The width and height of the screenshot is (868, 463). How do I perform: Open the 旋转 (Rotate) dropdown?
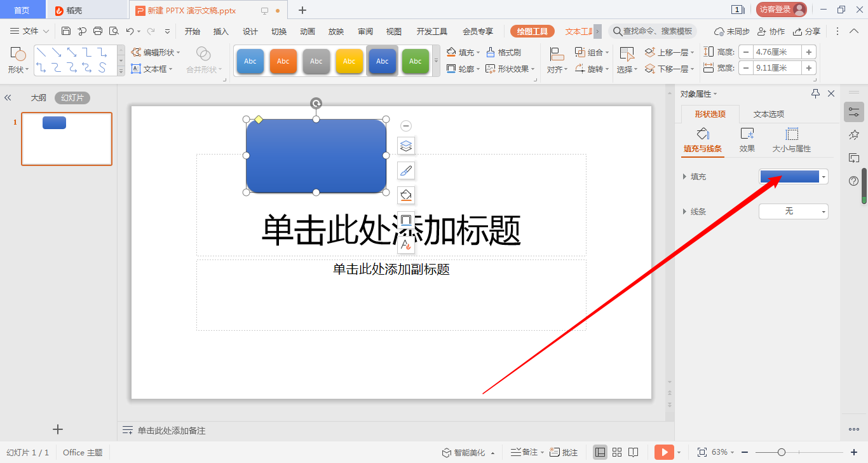592,69
